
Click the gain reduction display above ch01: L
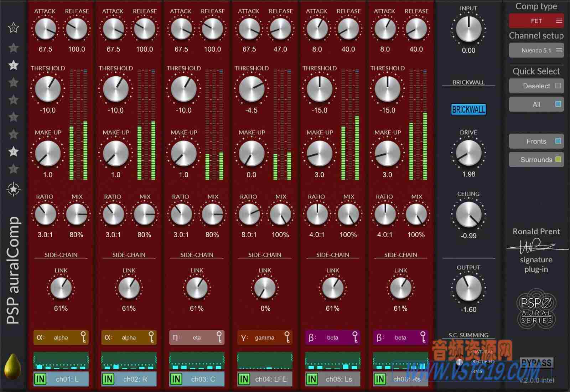click(x=61, y=361)
